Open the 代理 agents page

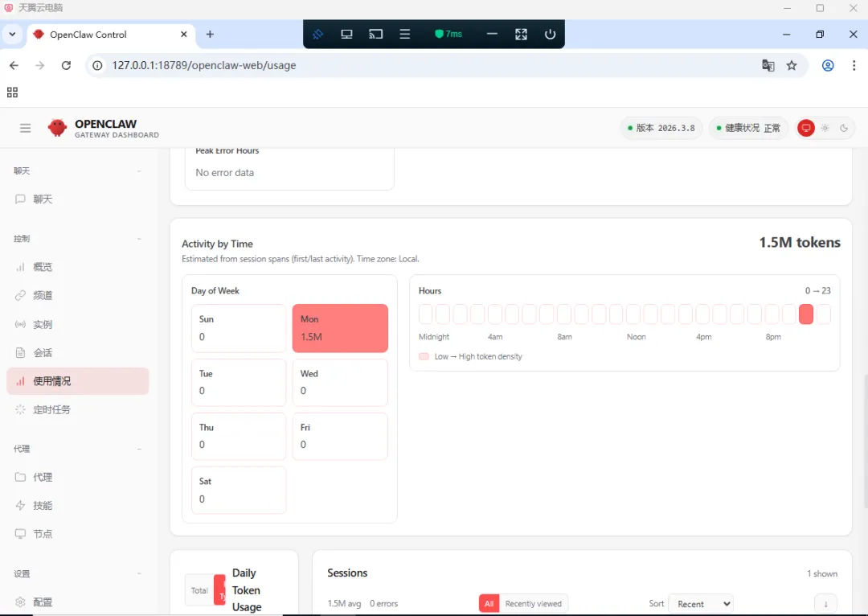pos(77,477)
